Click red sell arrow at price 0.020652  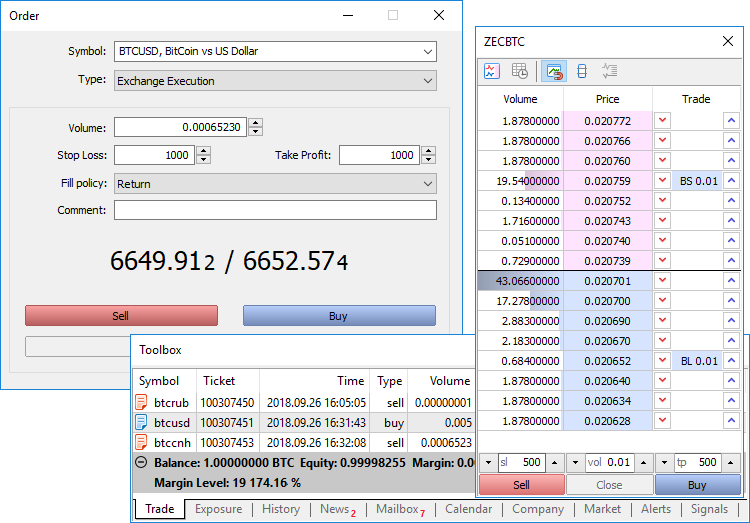click(x=662, y=361)
